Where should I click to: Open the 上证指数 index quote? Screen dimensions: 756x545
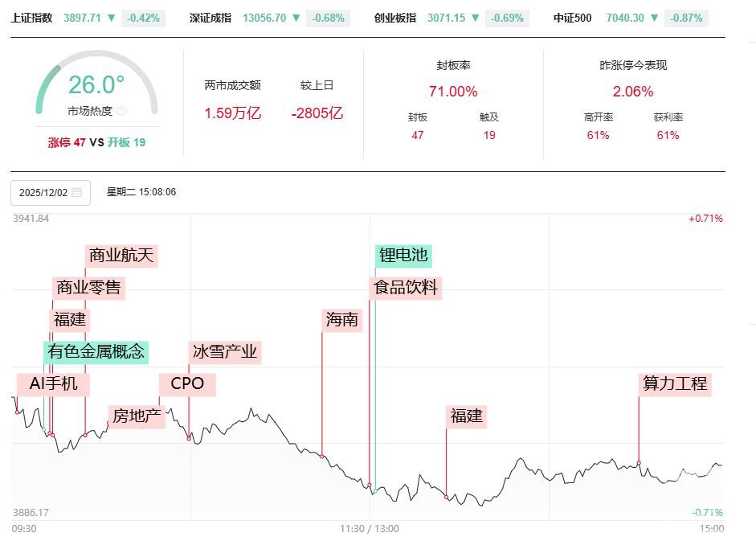(32, 18)
